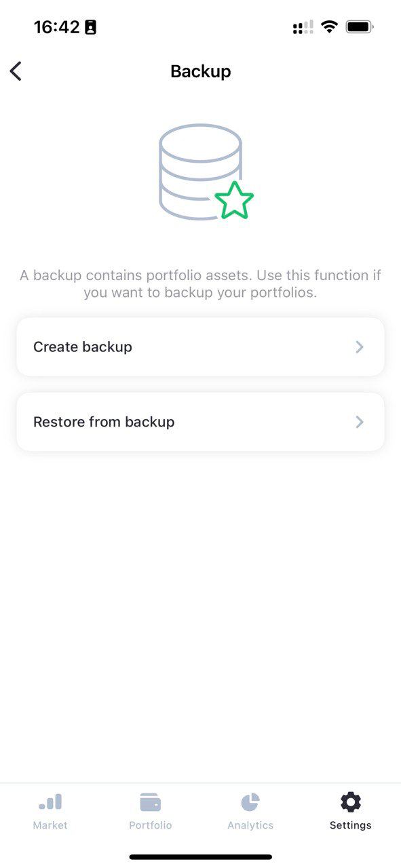Tap the back arrow icon
Screen dimensions: 401x868
click(x=16, y=71)
